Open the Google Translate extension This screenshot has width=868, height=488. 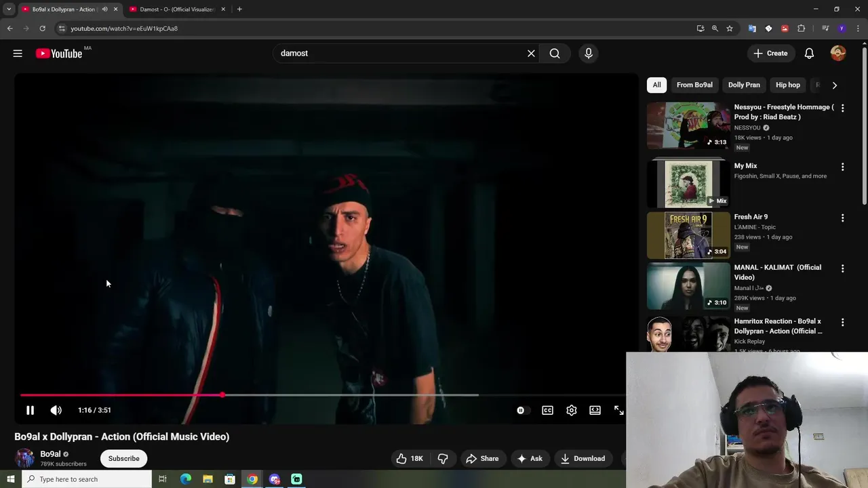(752, 28)
